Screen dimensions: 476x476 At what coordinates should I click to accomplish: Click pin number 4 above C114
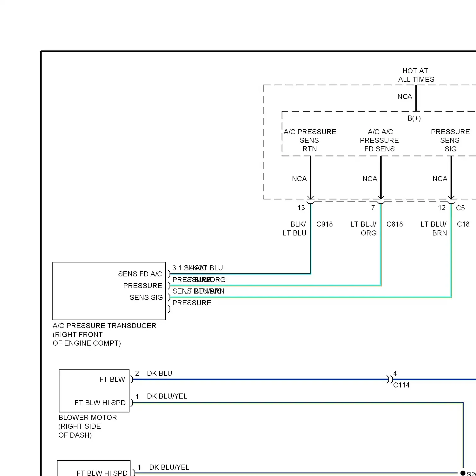(395, 373)
